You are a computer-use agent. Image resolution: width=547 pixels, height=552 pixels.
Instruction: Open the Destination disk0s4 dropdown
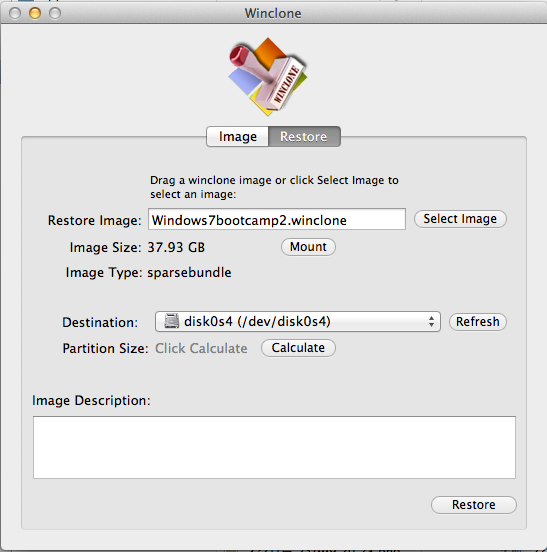coord(297,321)
